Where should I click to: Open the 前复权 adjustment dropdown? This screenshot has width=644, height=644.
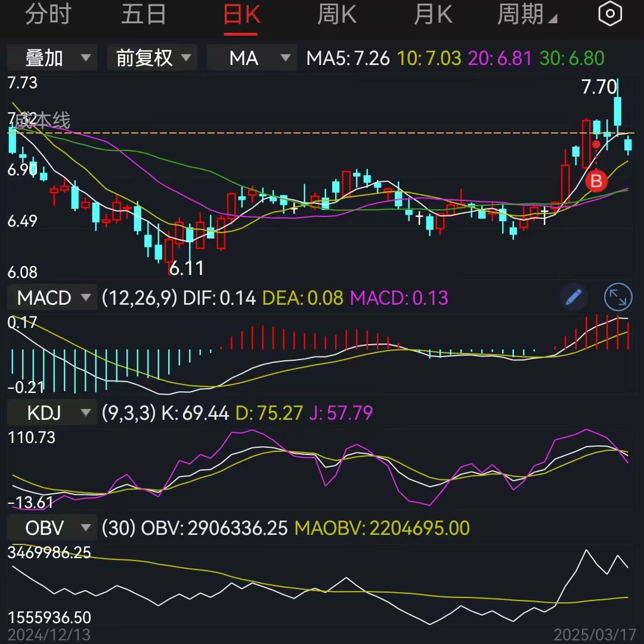pyautogui.click(x=152, y=58)
